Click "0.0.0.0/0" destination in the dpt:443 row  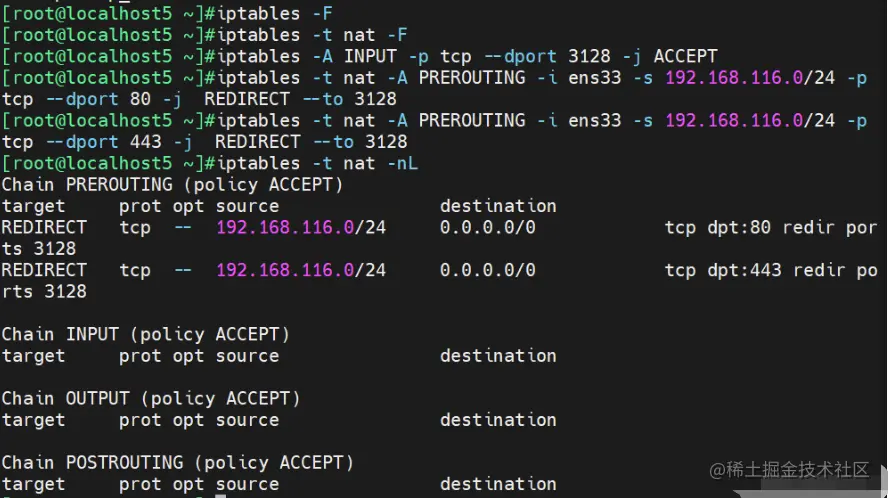click(488, 271)
